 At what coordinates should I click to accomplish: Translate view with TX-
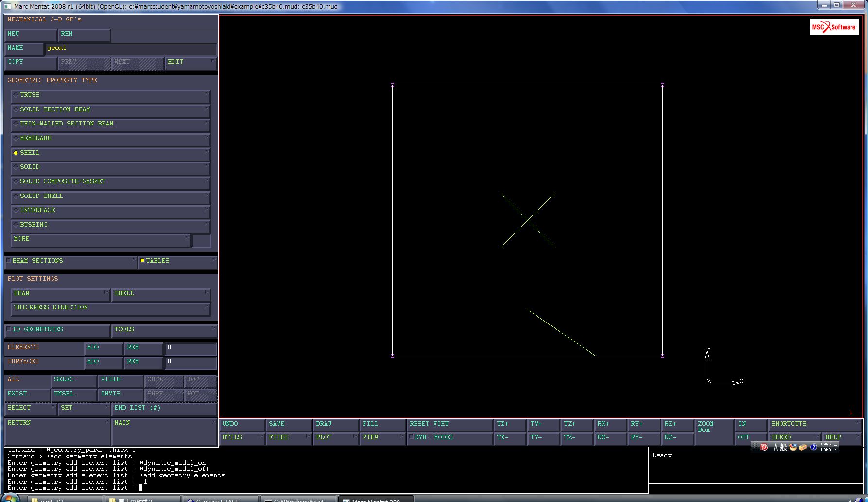coord(509,438)
